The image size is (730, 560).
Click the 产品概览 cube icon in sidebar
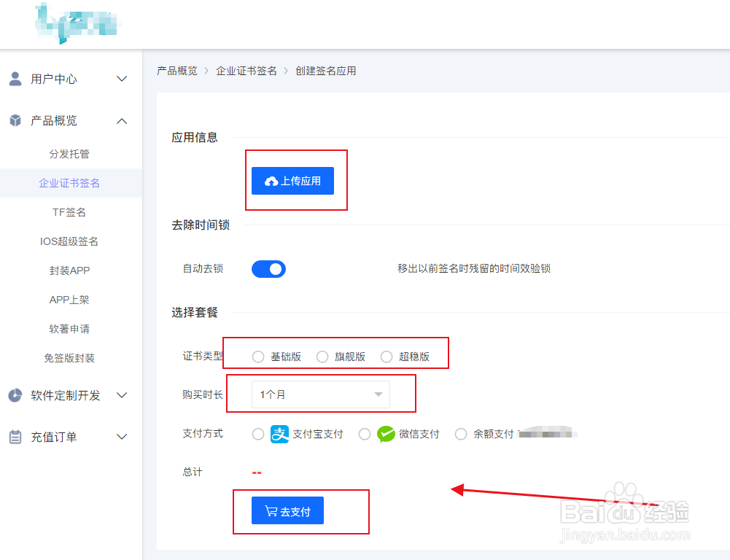16,120
